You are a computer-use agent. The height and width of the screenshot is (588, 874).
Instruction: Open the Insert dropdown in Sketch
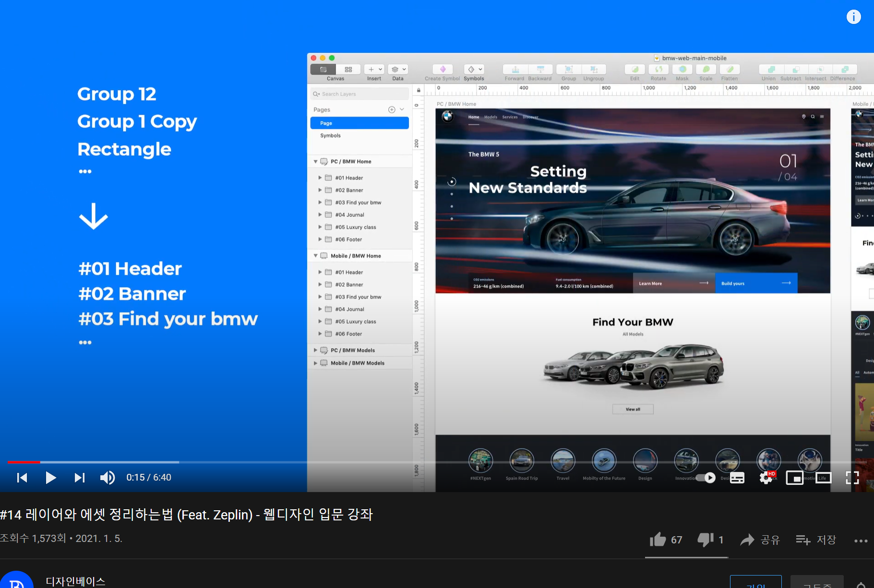pos(374,70)
